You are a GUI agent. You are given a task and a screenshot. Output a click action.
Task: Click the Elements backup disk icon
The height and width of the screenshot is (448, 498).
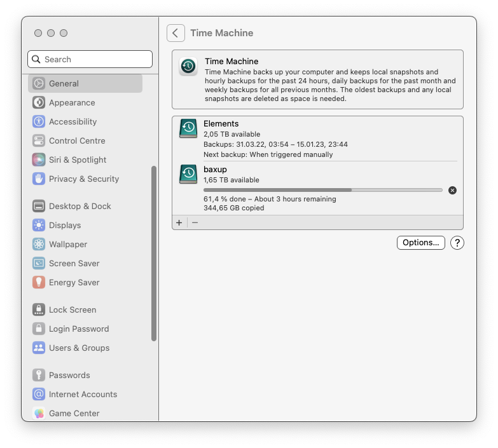(188, 129)
